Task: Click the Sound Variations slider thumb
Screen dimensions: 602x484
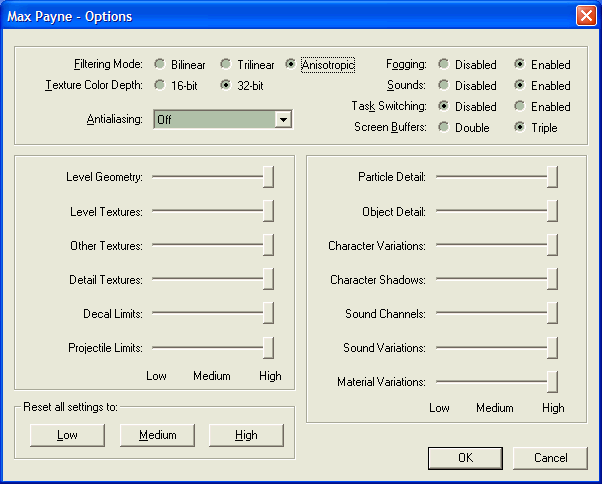Action: (x=552, y=347)
